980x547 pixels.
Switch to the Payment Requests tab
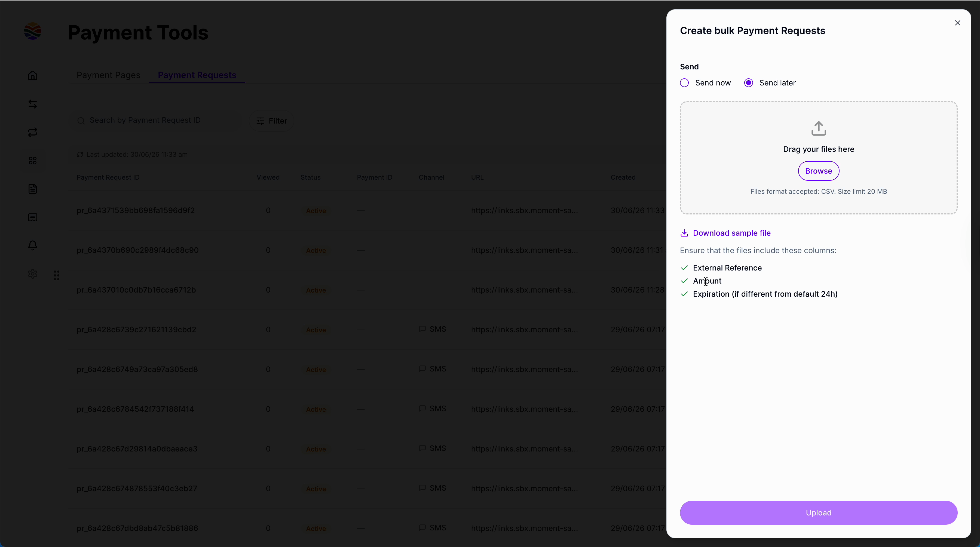pos(197,75)
